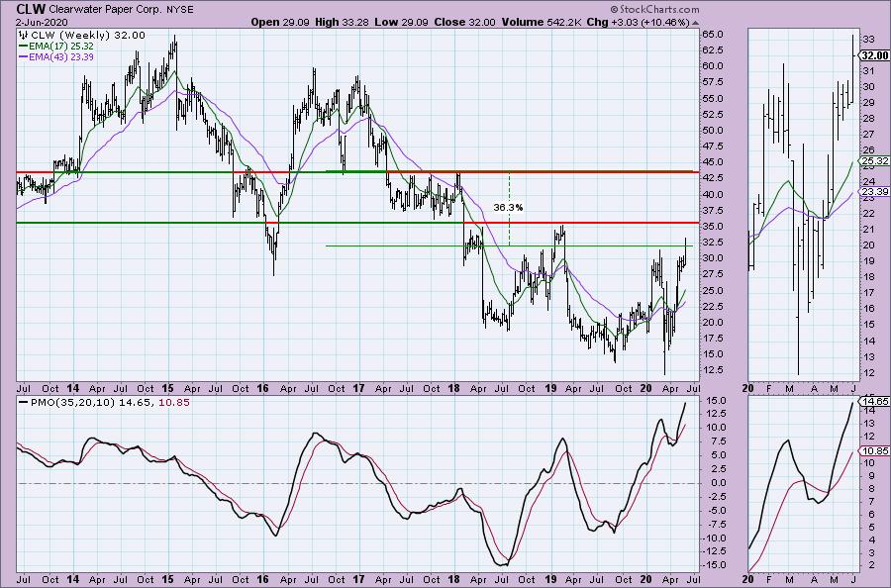Click the EMA(17) 25.32 legend entry
Viewport: 891px width, 588px height.
61,46
